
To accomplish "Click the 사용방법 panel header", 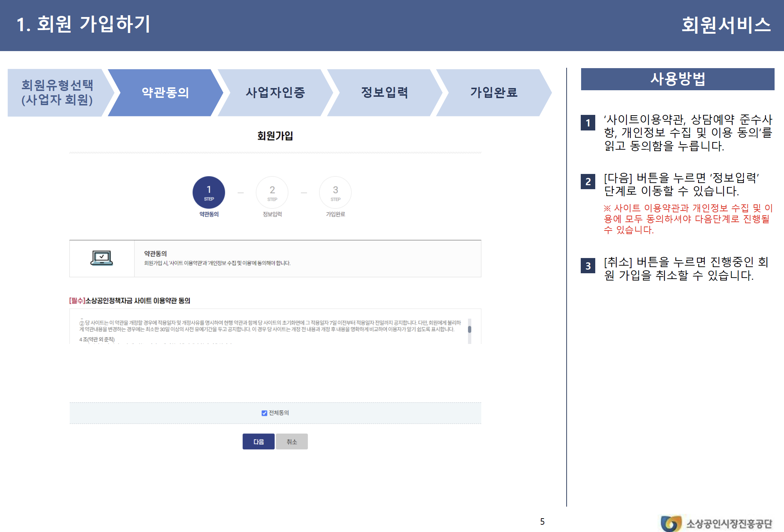I will click(677, 79).
